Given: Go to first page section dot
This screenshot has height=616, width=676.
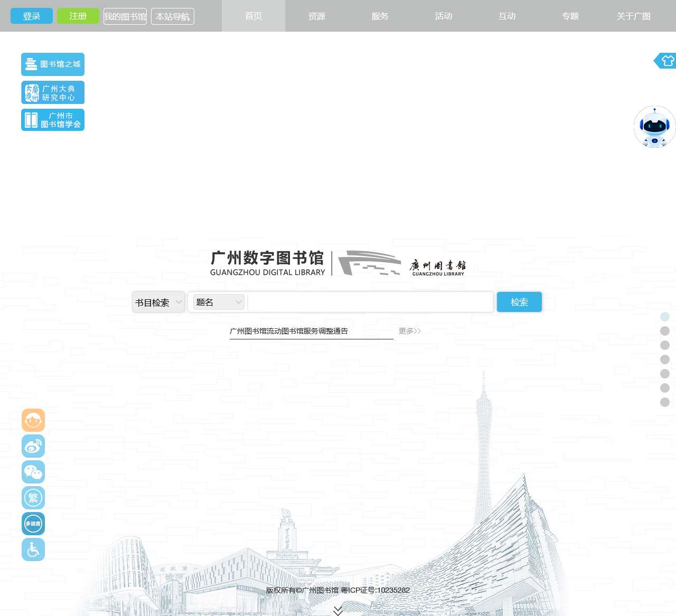Looking at the screenshot, I should click(x=665, y=317).
